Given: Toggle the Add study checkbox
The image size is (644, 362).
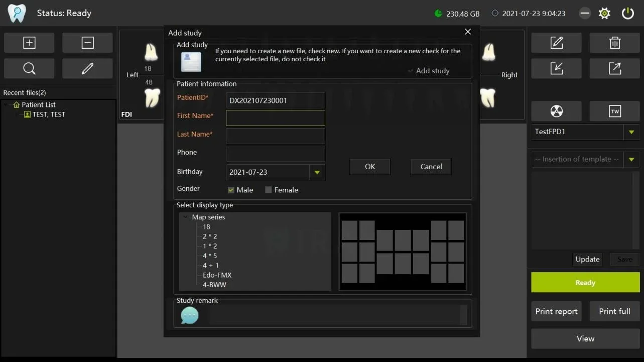Looking at the screenshot, I should pyautogui.click(x=411, y=71).
